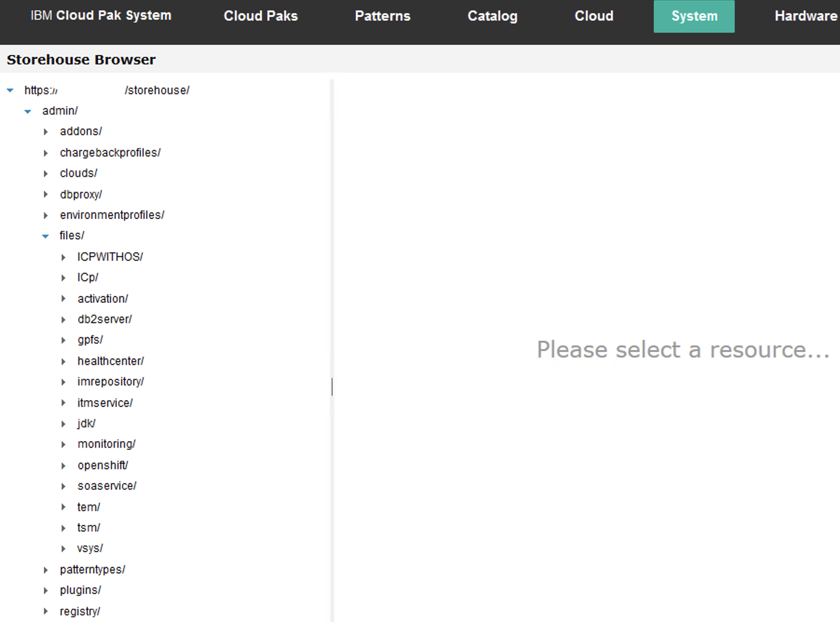Click the IBM Cloud Pak System logo

pos(101,15)
